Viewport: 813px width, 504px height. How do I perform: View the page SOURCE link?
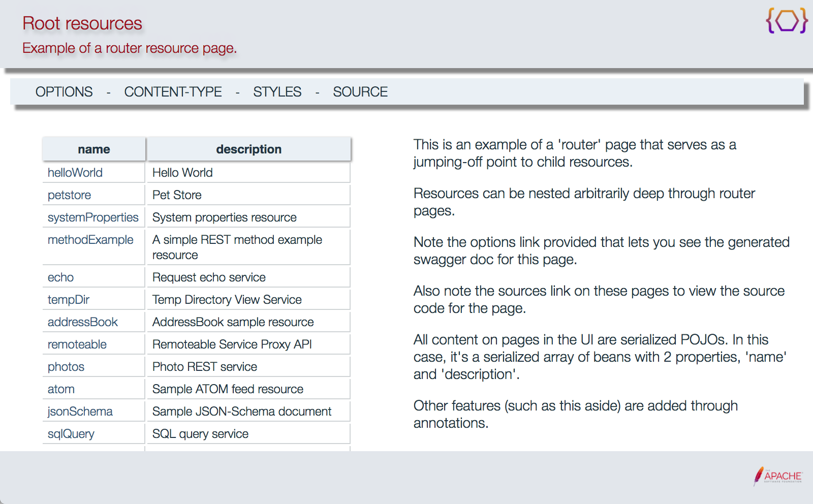[360, 92]
